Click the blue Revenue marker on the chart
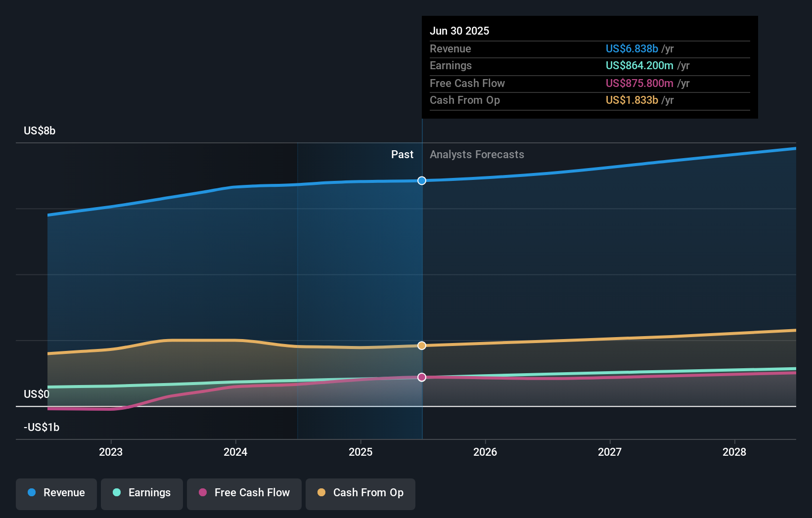This screenshot has width=812, height=518. coord(421,180)
